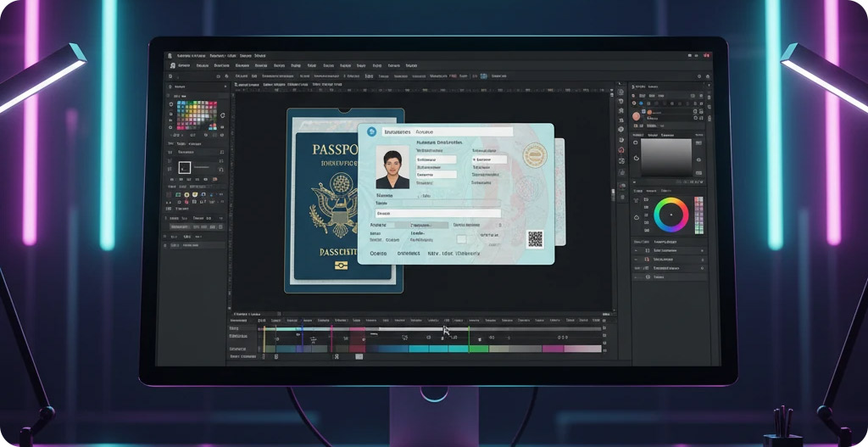Select the green clip in the timeline track

point(479,349)
